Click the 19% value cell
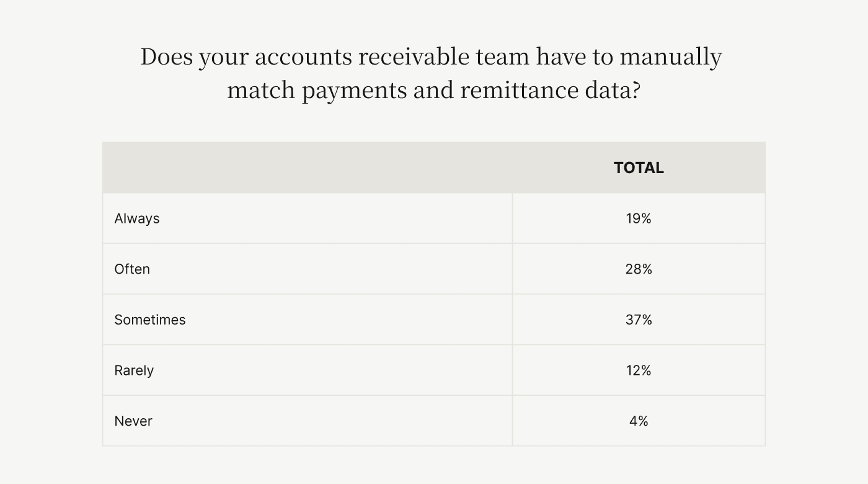Image resolution: width=868 pixels, height=484 pixels. point(639,218)
